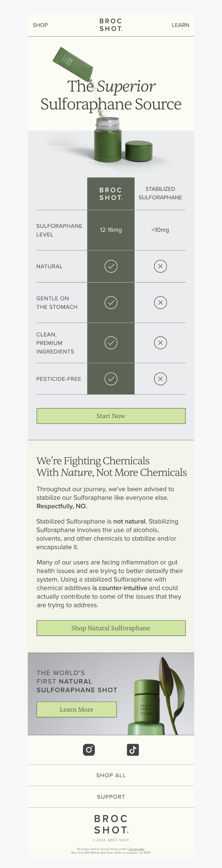222x868 pixels.
Task: Click the checkmark icon in Pesticide-Free row
Action: pyautogui.click(x=111, y=379)
